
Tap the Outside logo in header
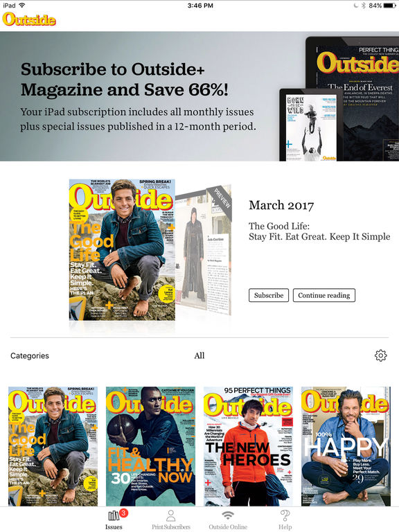point(29,19)
